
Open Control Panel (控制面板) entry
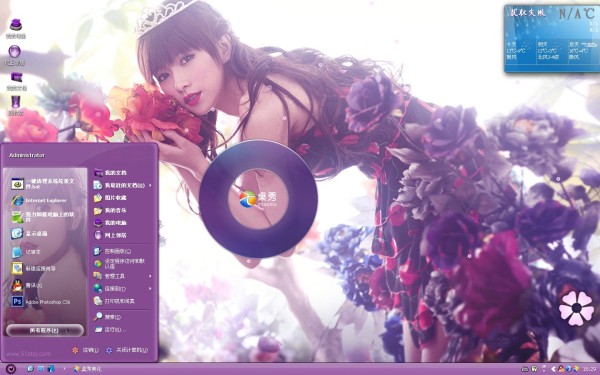pyautogui.click(x=113, y=251)
